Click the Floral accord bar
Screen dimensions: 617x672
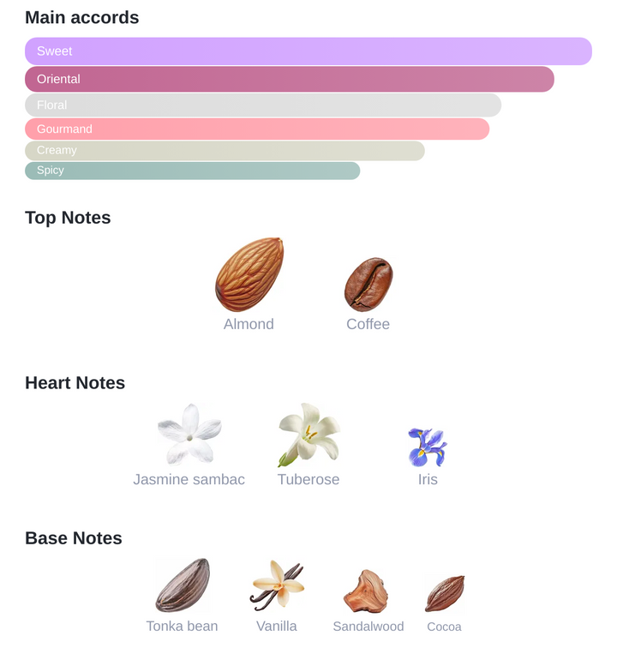click(263, 105)
